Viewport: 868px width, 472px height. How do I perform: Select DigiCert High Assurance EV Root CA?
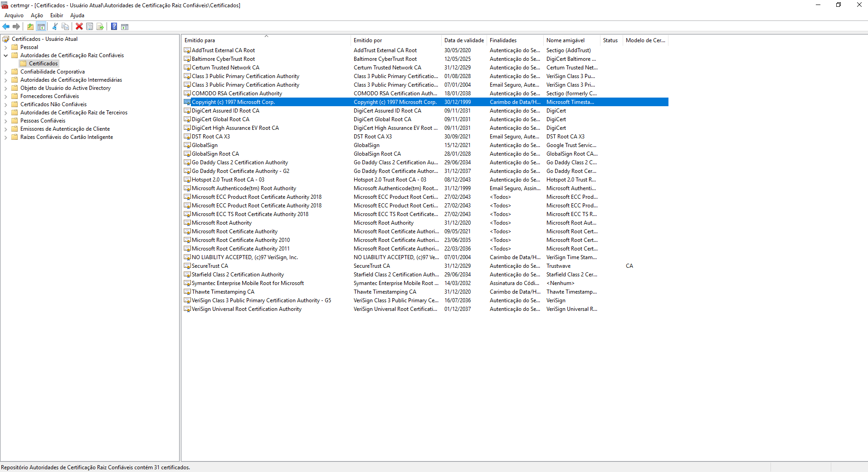[x=425, y=128]
